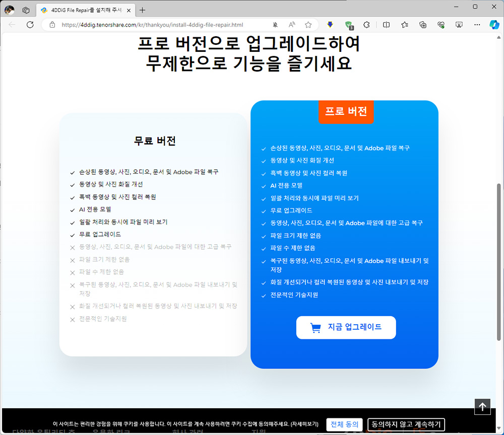Open the blue download arrow extension

click(330, 25)
